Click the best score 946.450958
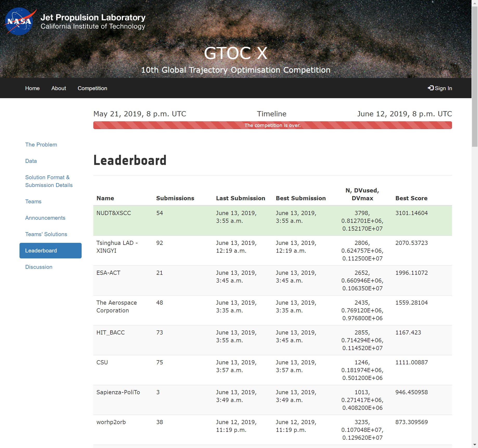 pyautogui.click(x=411, y=392)
